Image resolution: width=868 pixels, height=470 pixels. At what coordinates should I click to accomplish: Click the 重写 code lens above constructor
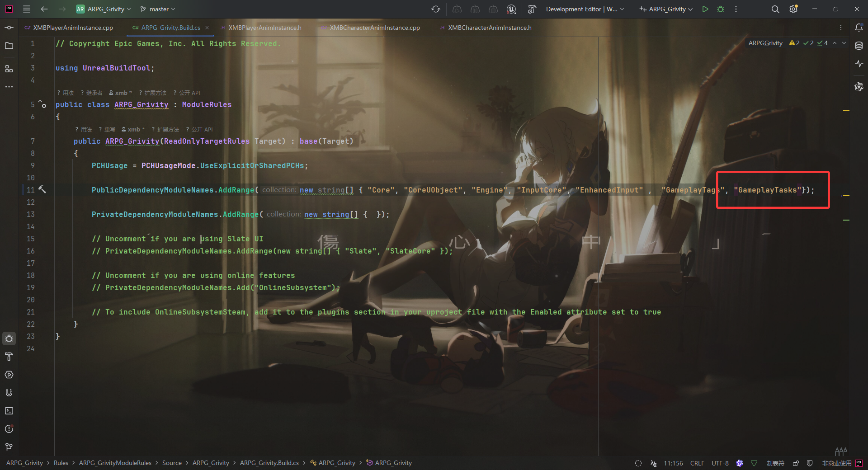(107, 129)
